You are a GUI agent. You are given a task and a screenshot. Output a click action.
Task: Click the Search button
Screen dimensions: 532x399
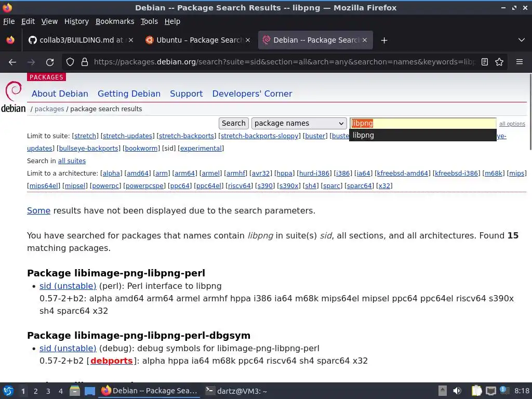[233, 123]
